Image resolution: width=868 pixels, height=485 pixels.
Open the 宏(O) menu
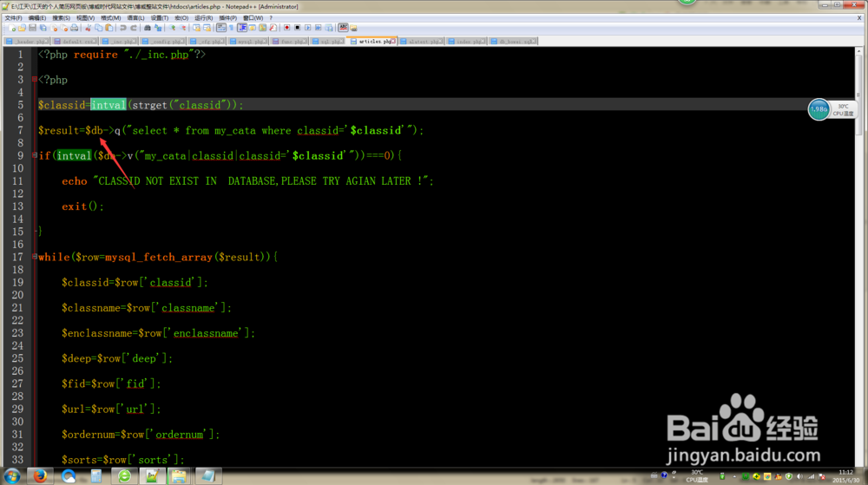click(x=181, y=17)
